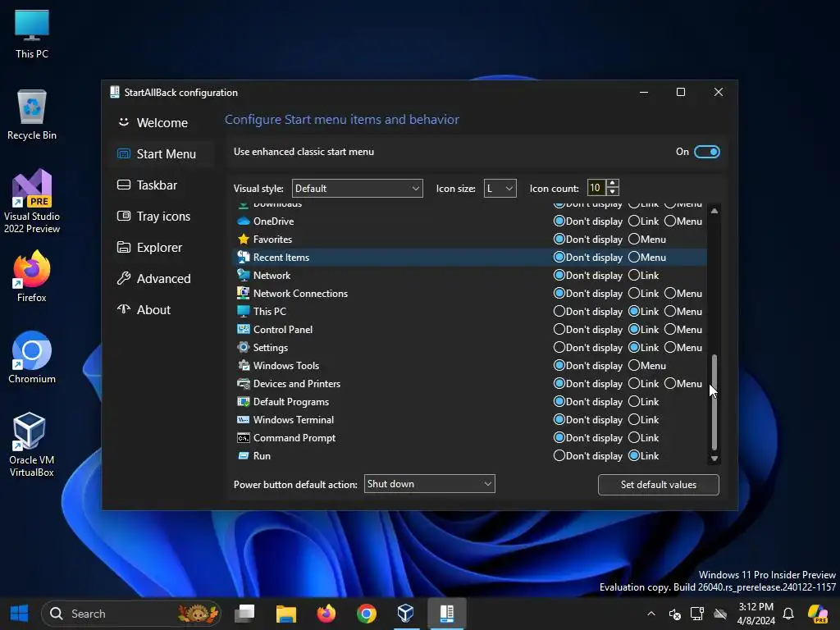Screen dimensions: 840x630
Task: Open File Explorer from the taskbar
Action: [285, 614]
